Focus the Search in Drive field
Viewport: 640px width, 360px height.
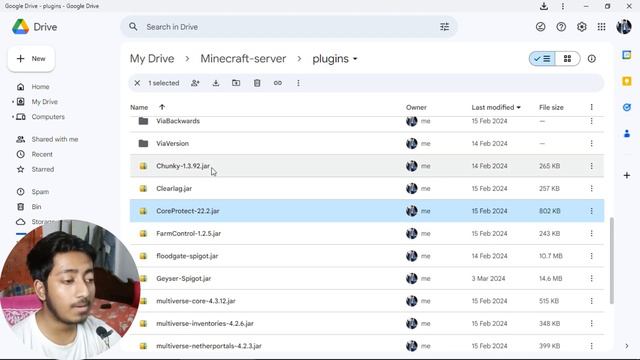[289, 27]
